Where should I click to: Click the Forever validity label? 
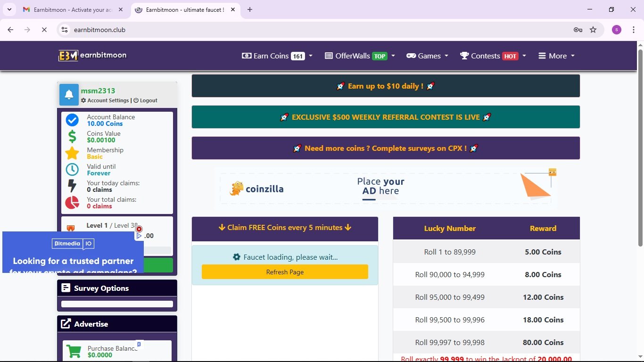(x=99, y=173)
